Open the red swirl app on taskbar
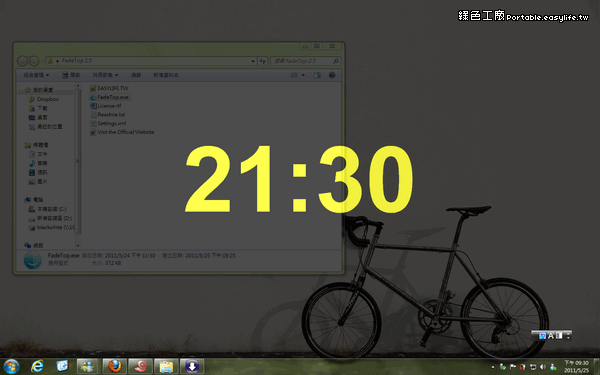The image size is (600, 375). click(x=140, y=367)
